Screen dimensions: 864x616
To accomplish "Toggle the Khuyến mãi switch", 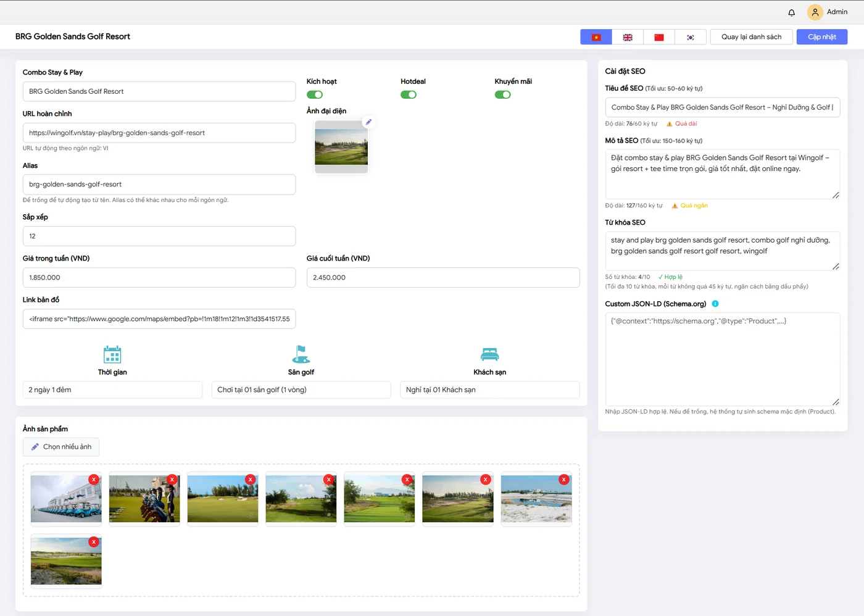I will pos(503,94).
